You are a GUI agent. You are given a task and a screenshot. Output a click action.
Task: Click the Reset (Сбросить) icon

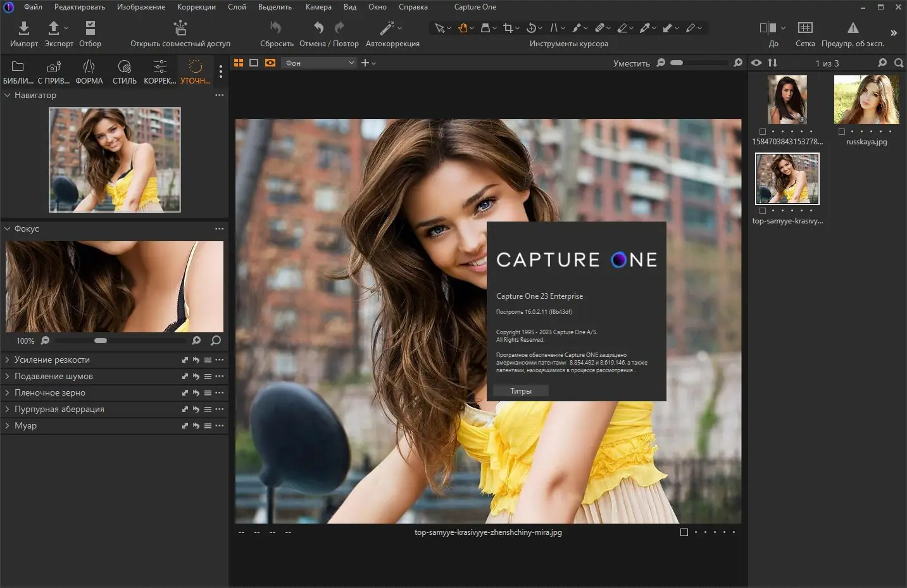(276, 28)
